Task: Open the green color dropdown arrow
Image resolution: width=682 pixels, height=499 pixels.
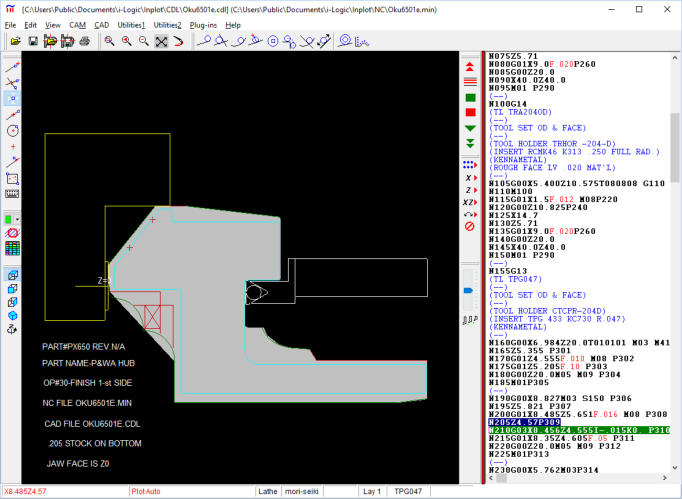Action: [x=18, y=218]
